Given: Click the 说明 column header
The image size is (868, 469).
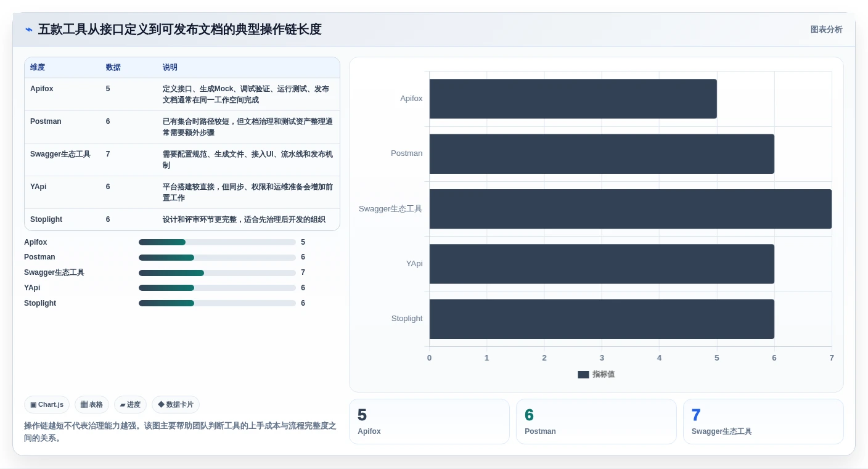Looking at the screenshot, I should click(170, 67).
